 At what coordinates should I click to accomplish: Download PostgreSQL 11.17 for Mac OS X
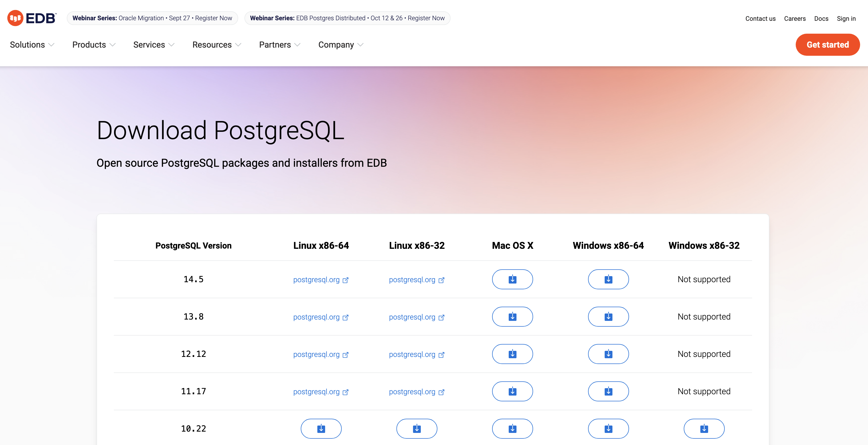[x=512, y=391]
